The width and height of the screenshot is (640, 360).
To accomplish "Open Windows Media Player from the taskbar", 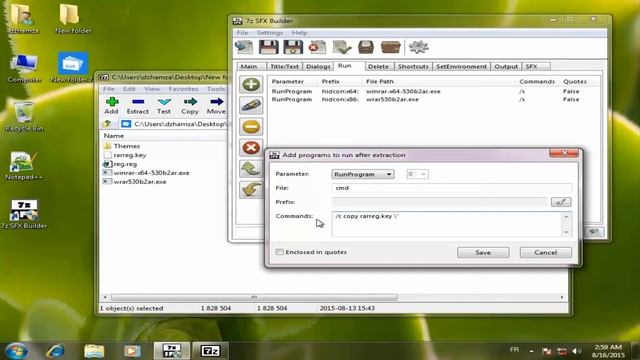I will pyautogui.click(x=132, y=351).
